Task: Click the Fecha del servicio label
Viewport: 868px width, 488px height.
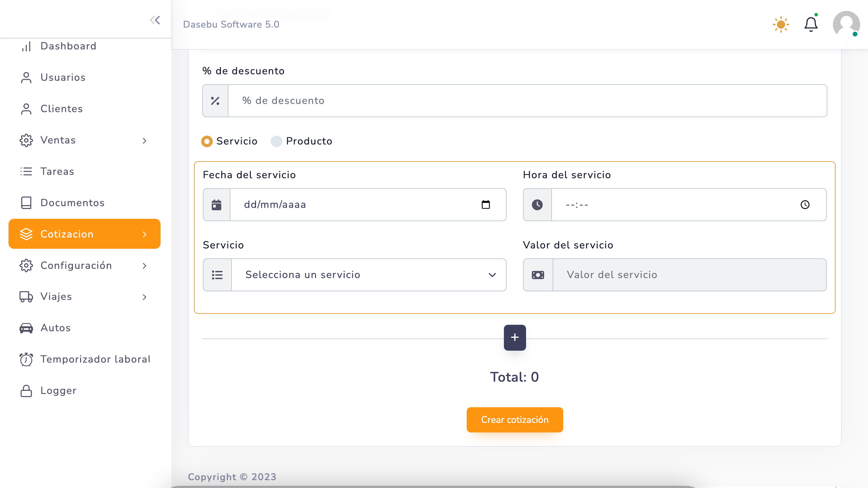Action: (x=249, y=175)
